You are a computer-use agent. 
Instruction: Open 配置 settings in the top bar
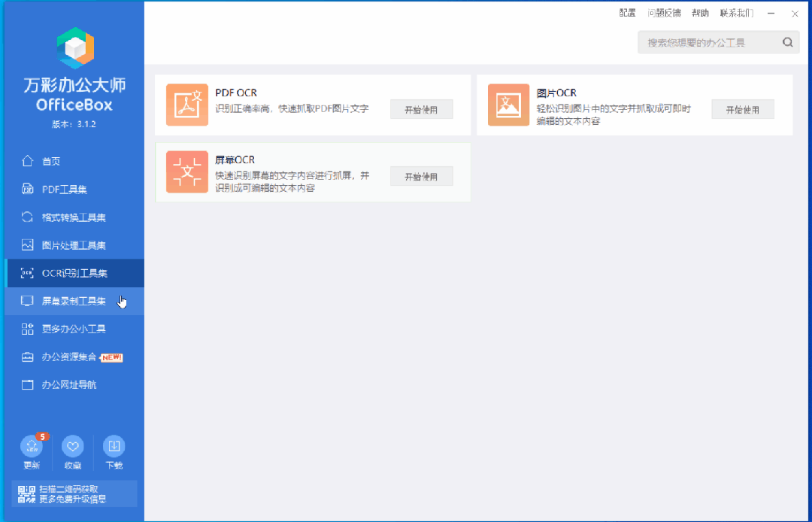coord(628,14)
